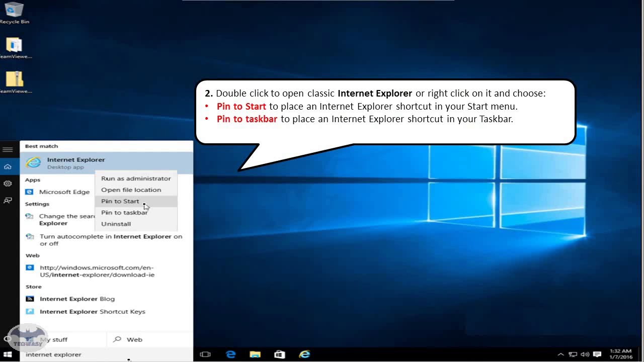Open 'Turn autocomplete in Internet Explorer' setting
The width and height of the screenshot is (644, 362).
[x=106, y=240]
